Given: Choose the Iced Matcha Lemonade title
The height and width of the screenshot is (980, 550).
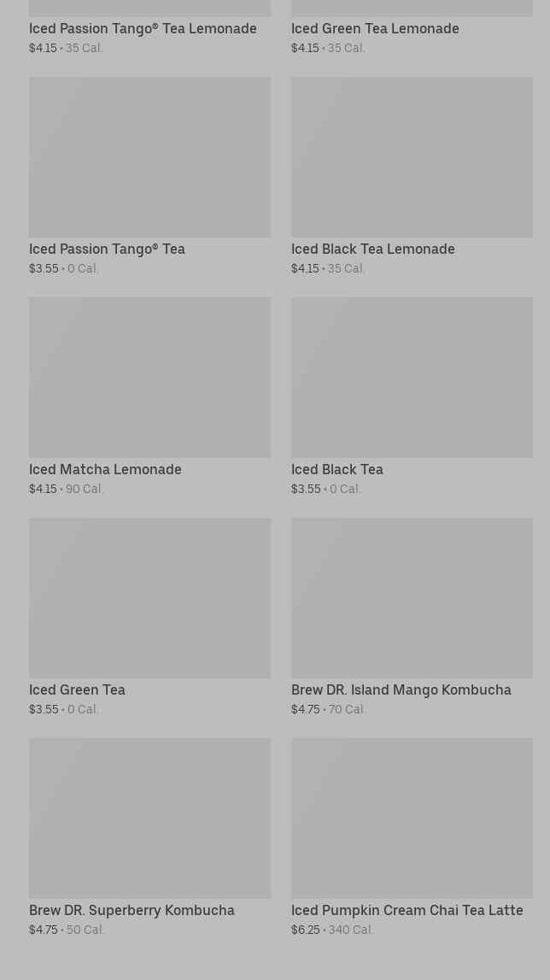Looking at the screenshot, I should click(105, 470).
